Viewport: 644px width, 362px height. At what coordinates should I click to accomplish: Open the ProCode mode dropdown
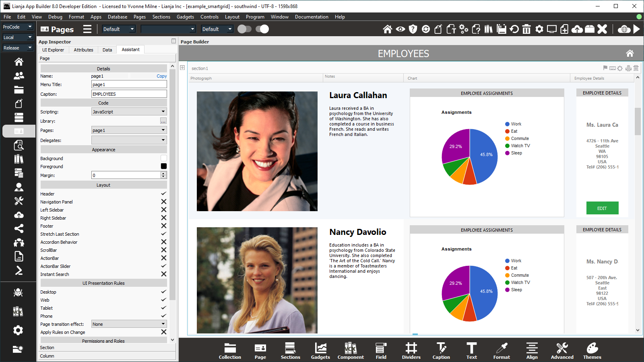[x=18, y=27]
